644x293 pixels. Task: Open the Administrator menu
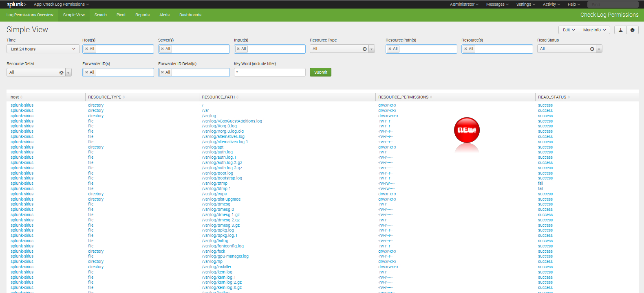coord(464,4)
